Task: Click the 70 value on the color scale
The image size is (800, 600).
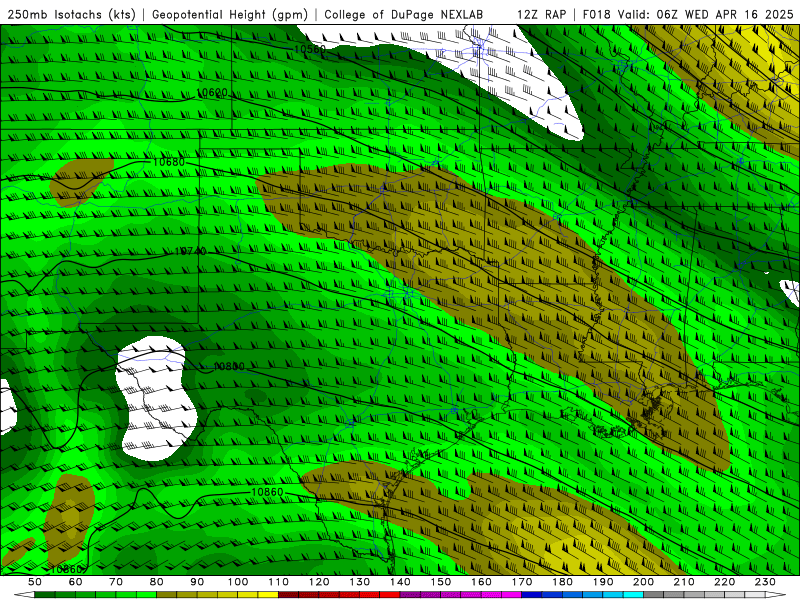Action: pyautogui.click(x=116, y=582)
